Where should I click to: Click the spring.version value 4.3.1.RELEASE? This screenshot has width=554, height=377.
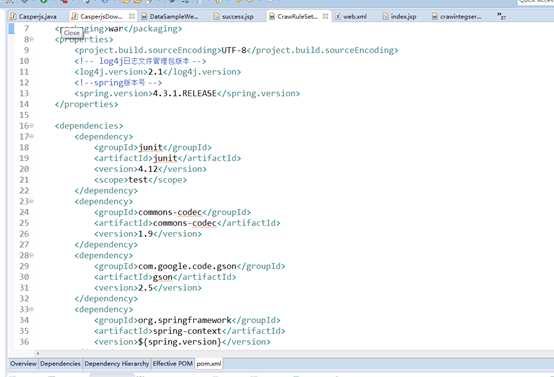[184, 93]
